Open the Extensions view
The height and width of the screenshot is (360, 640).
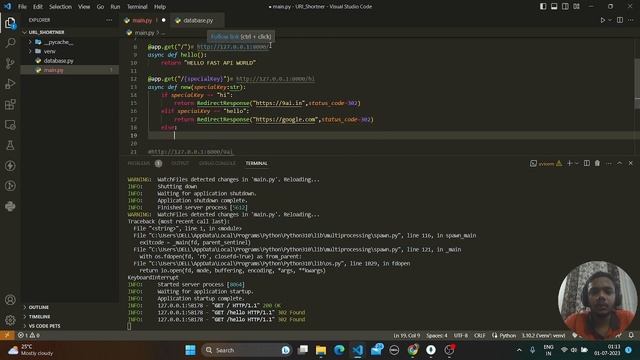point(10,104)
